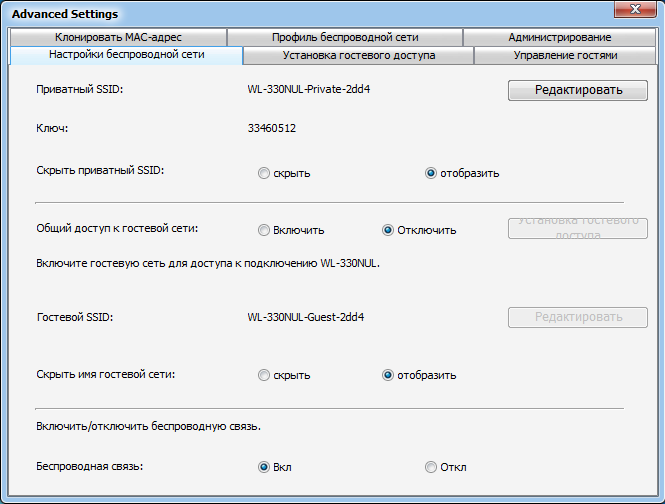The height and width of the screenshot is (504, 665).
Task: Go to the Установка гостевого доступа tab
Action: [x=358, y=56]
